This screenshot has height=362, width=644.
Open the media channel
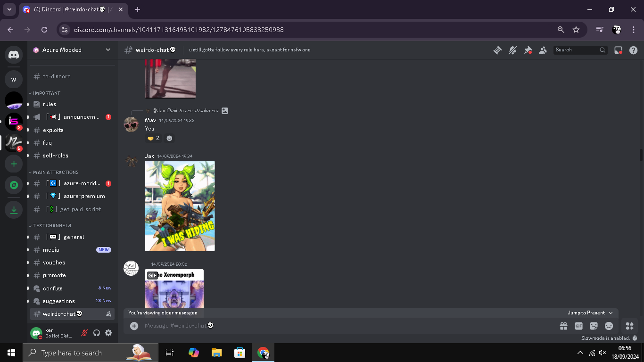[x=73, y=250]
